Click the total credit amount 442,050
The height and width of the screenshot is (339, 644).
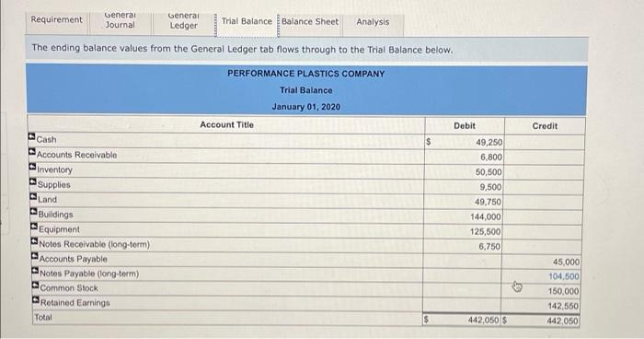562,321
